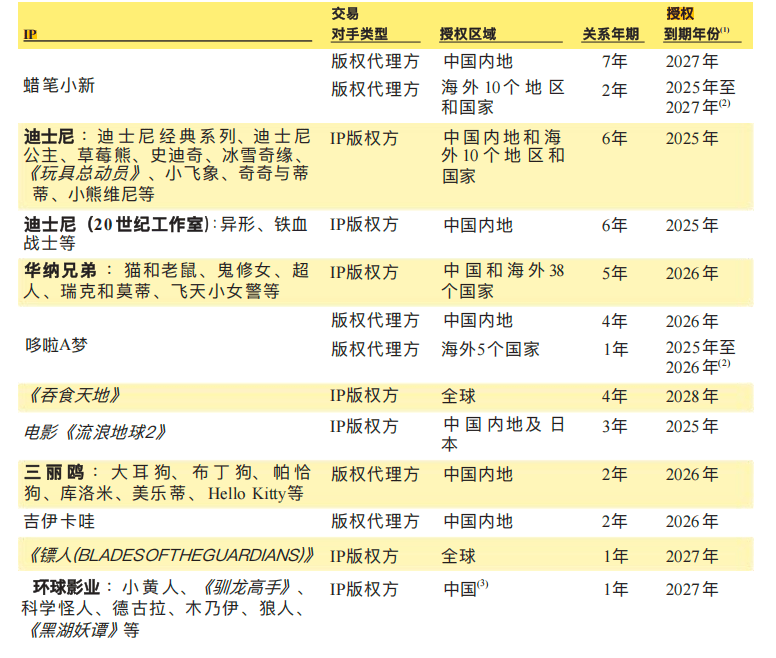Select the 7年 relationship term cell
Image resolution: width=776 pixels, height=658 pixels.
click(x=615, y=61)
